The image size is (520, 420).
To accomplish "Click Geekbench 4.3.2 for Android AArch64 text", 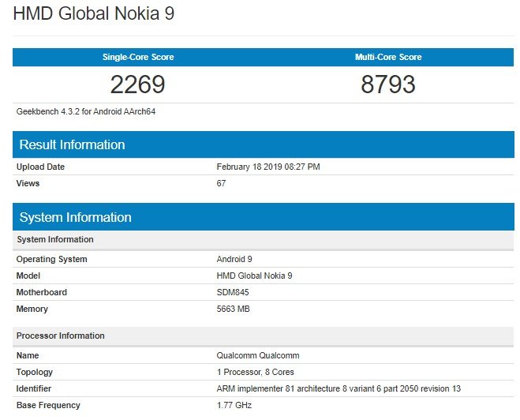I will (86, 111).
